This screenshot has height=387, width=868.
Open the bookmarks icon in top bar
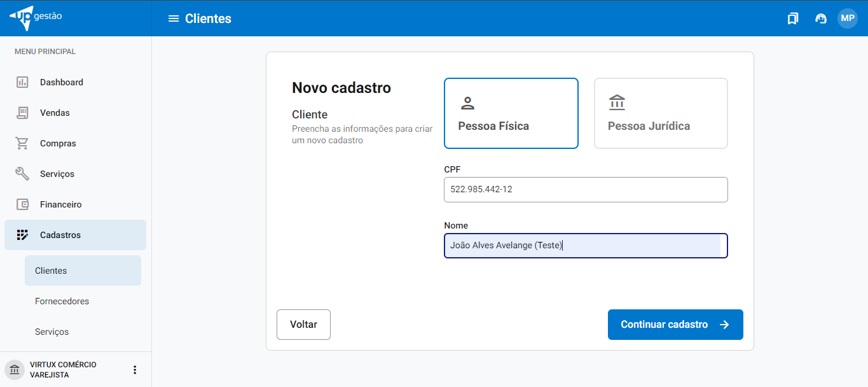pos(792,18)
